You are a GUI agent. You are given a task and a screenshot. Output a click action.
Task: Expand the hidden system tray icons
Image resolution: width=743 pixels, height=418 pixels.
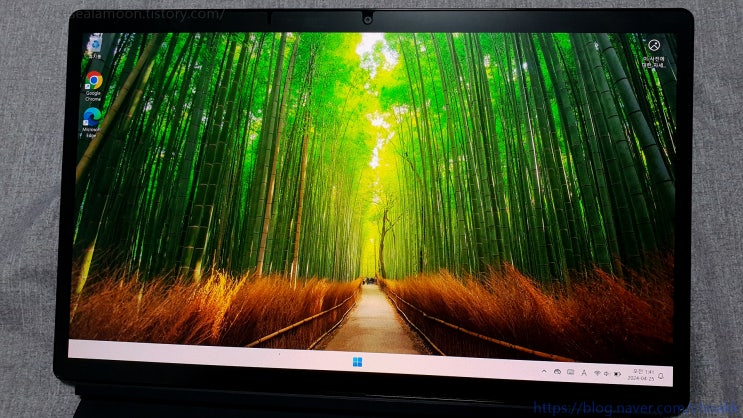(544, 372)
